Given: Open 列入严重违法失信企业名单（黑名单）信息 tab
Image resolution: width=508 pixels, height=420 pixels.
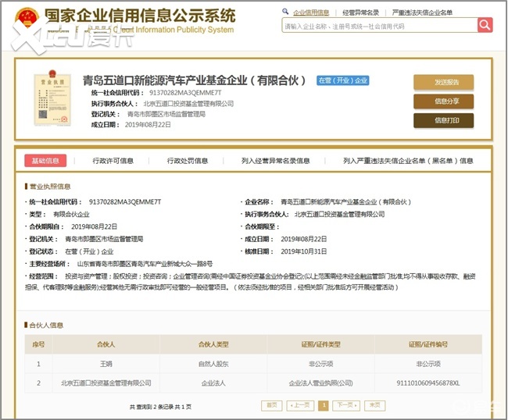Looking at the screenshot, I should [x=407, y=161].
